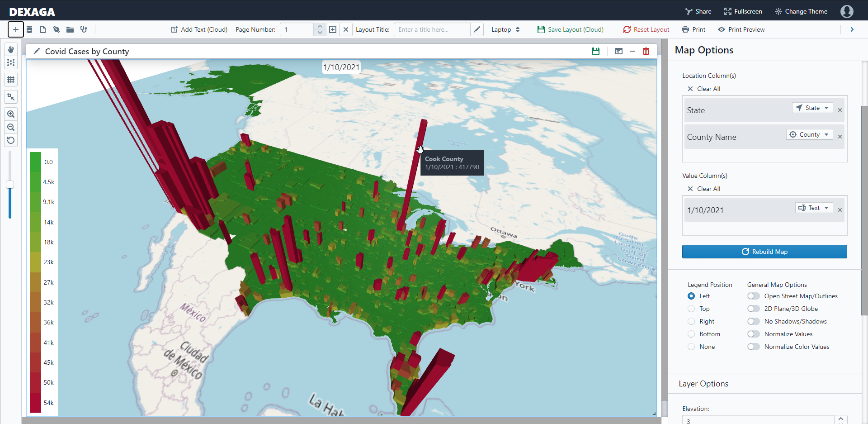Open the County location type dropdown
This screenshot has width=868, height=424.
[809, 134]
